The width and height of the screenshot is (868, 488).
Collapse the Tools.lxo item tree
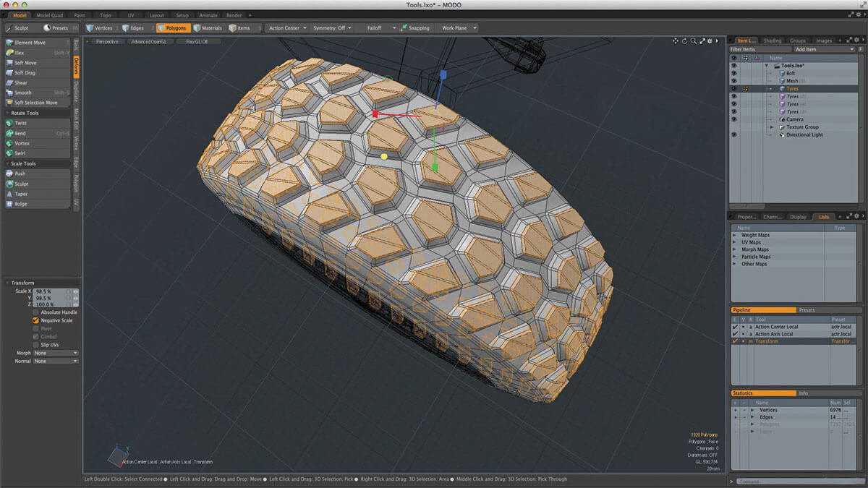[765, 65]
